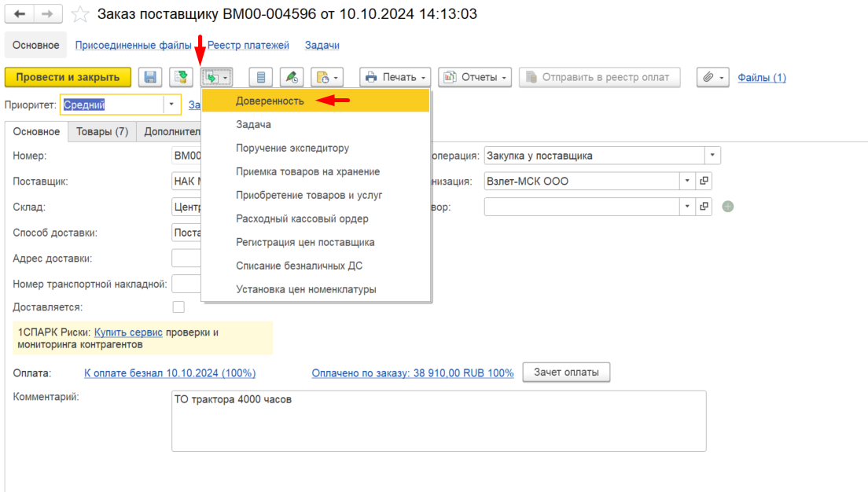Open the paperclip attachments menu

click(x=712, y=77)
